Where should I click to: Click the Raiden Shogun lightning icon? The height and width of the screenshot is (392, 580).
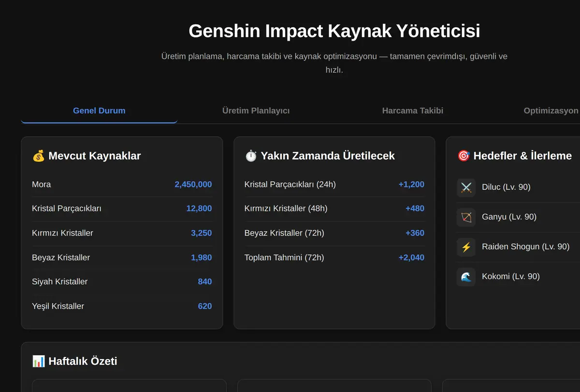tap(466, 247)
